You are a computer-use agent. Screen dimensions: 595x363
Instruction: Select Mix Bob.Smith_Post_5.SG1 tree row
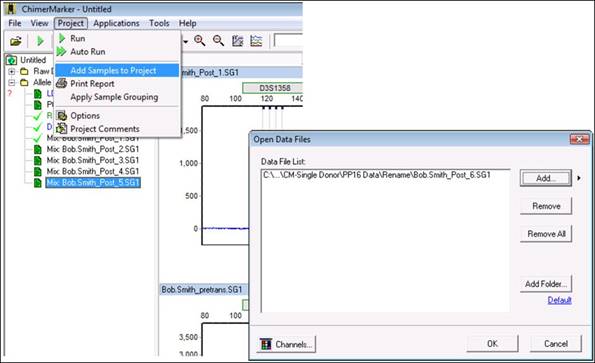(x=93, y=183)
